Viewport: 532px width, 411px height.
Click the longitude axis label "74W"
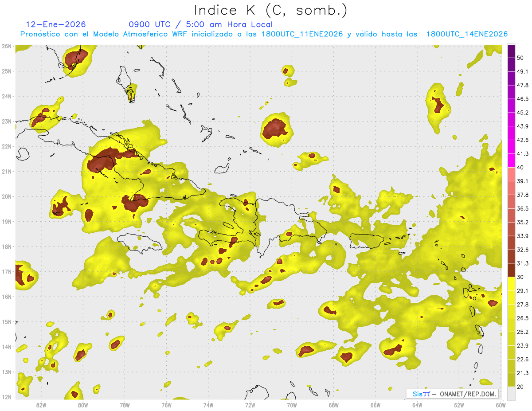pos(208,405)
